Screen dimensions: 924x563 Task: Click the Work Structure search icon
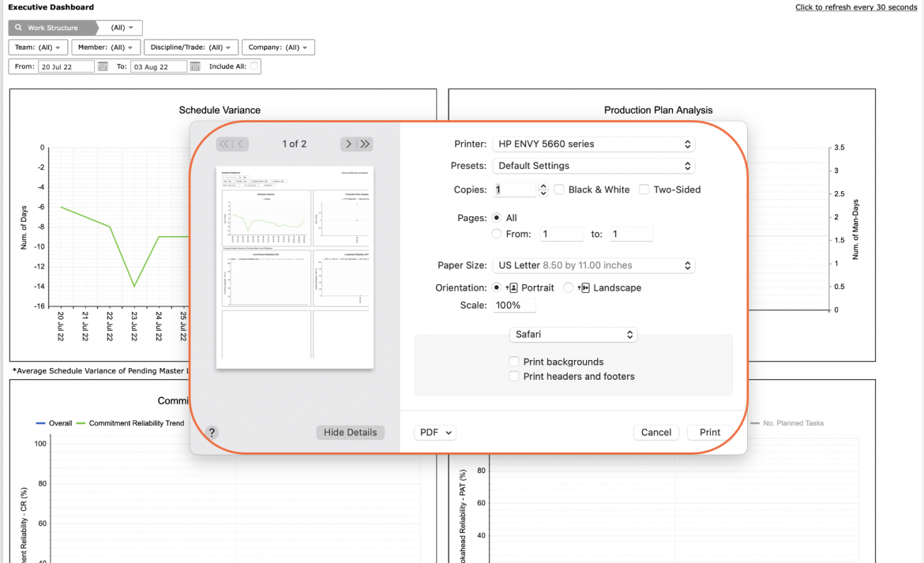point(18,28)
